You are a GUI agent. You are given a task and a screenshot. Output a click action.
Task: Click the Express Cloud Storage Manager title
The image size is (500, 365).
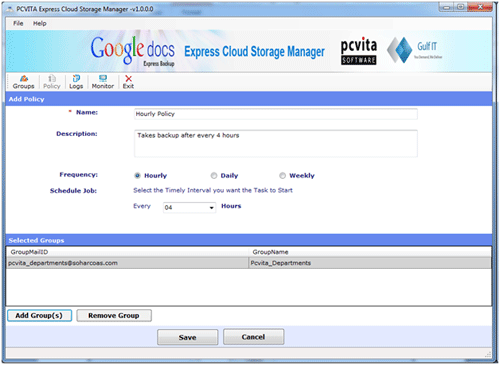click(254, 51)
